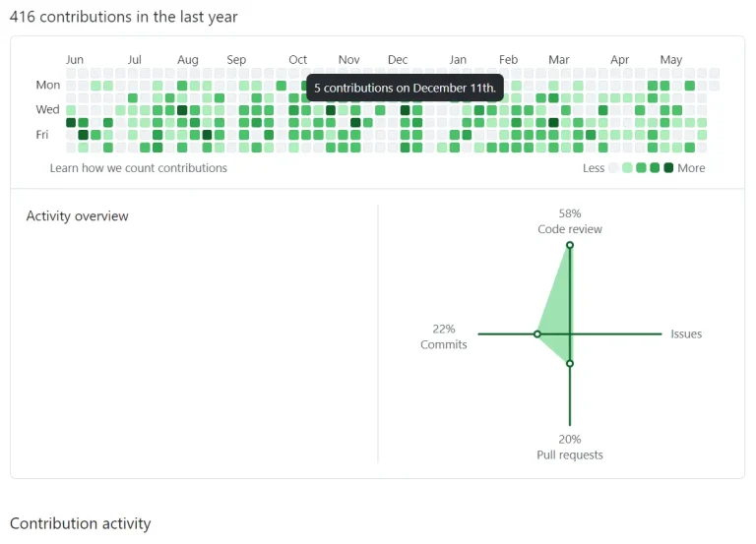756x544 pixels.
Task: Click the empty gray legend swatch beside Less
Action: coord(613,167)
